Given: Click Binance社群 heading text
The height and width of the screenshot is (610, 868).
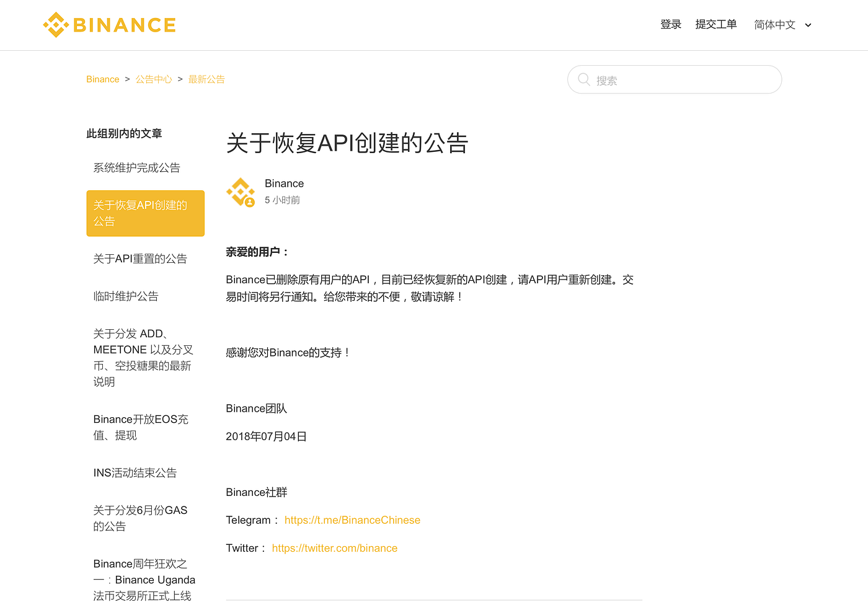Looking at the screenshot, I should tap(257, 492).
